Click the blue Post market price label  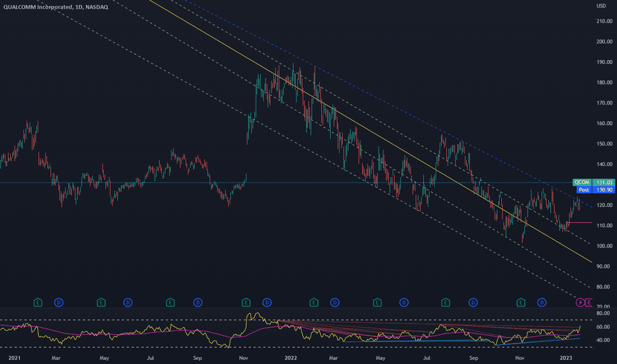point(595,190)
